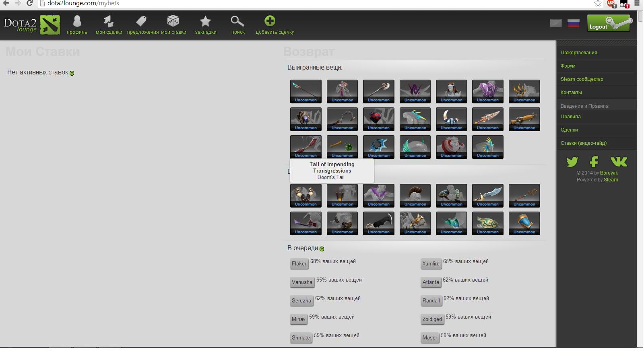Open Форум sidebar link
Image resolution: width=644 pixels, height=362 pixels.
pos(568,66)
